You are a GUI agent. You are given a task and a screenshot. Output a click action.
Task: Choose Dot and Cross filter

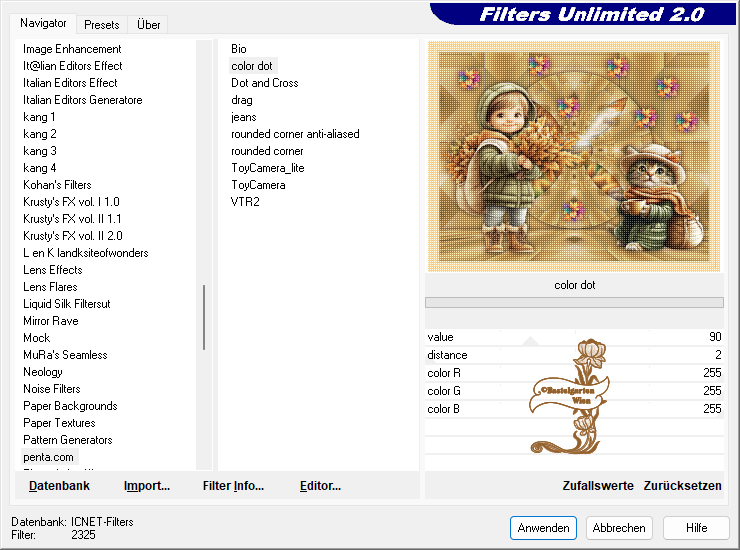264,83
